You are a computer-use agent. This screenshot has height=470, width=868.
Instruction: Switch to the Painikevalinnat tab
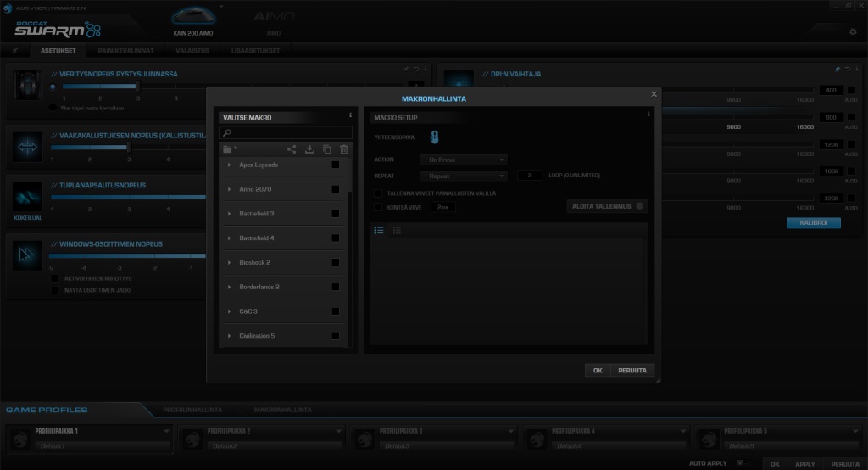pyautogui.click(x=125, y=50)
